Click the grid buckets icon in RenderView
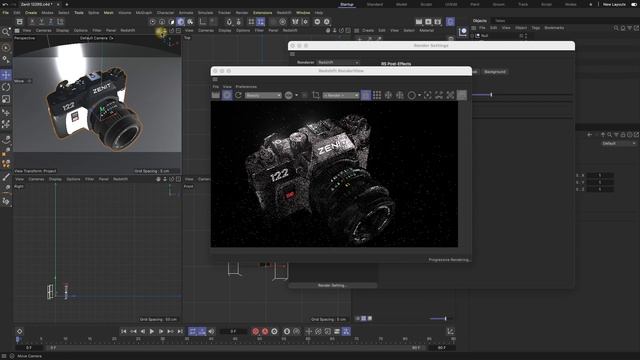The height and width of the screenshot is (360, 640). pos(377,95)
